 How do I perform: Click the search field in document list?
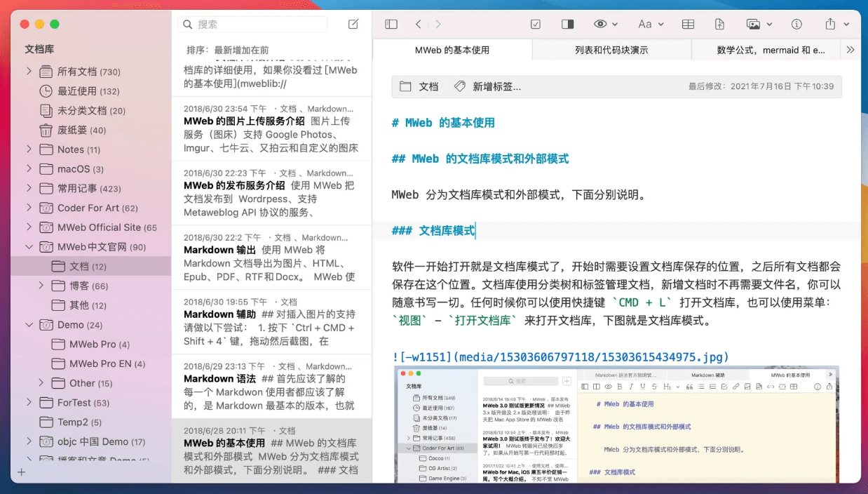point(252,25)
